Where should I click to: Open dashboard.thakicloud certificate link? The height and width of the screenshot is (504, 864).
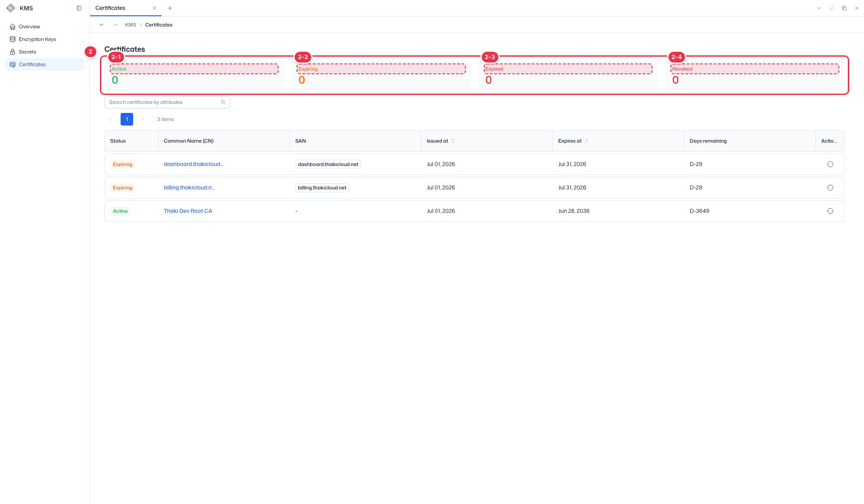click(193, 164)
